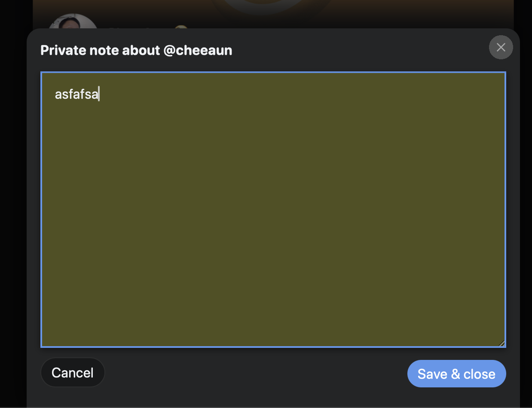
Task: Close the private note dialog with X
Action: tap(501, 47)
